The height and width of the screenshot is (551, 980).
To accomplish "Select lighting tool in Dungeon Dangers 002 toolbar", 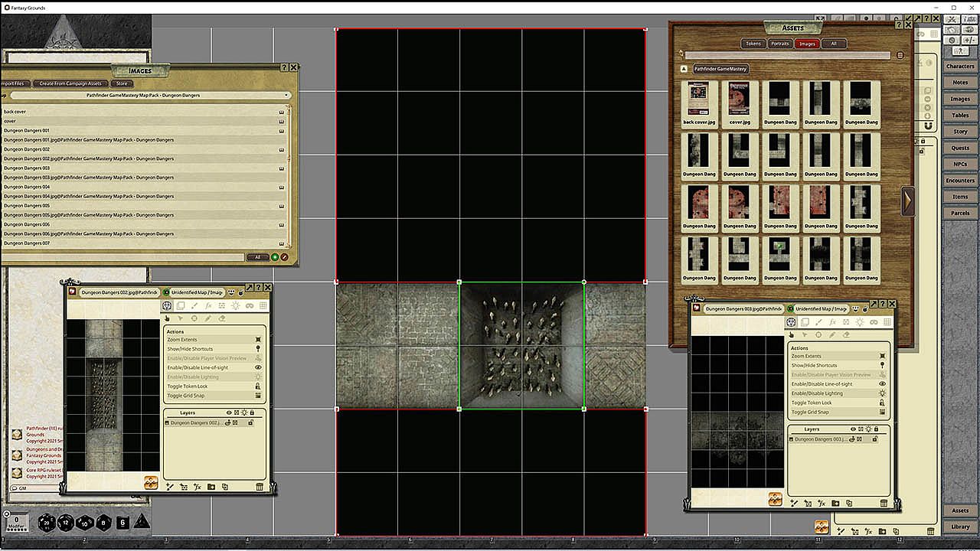I will [236, 306].
